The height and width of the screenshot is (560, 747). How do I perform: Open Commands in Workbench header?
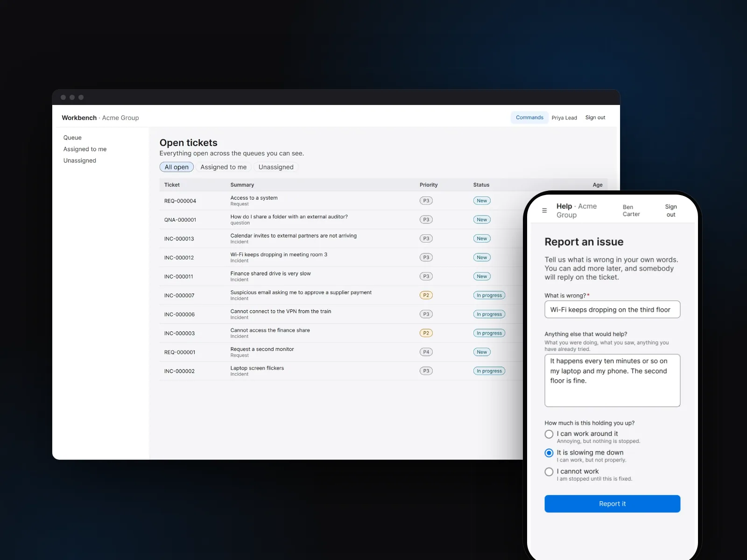pos(529,118)
